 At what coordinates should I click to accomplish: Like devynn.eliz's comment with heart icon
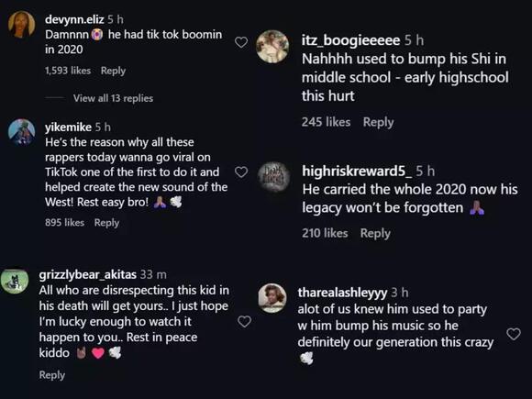click(241, 42)
